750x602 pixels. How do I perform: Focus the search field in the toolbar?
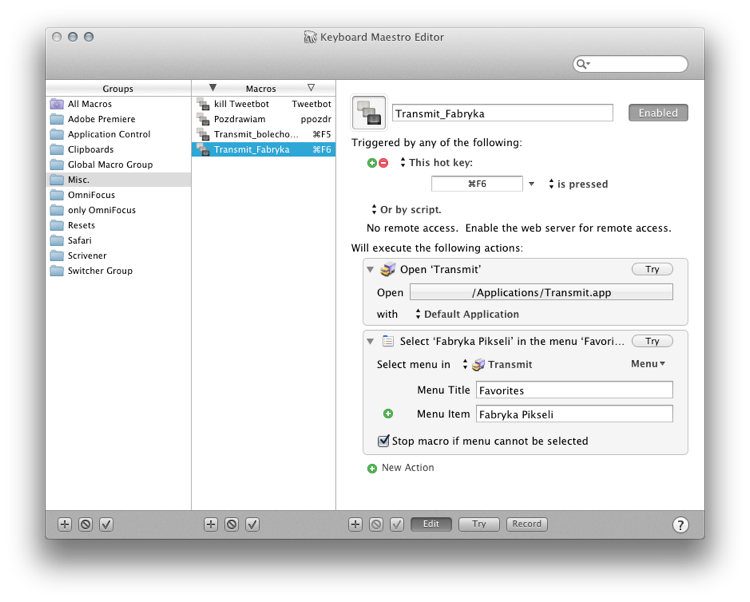click(x=630, y=64)
